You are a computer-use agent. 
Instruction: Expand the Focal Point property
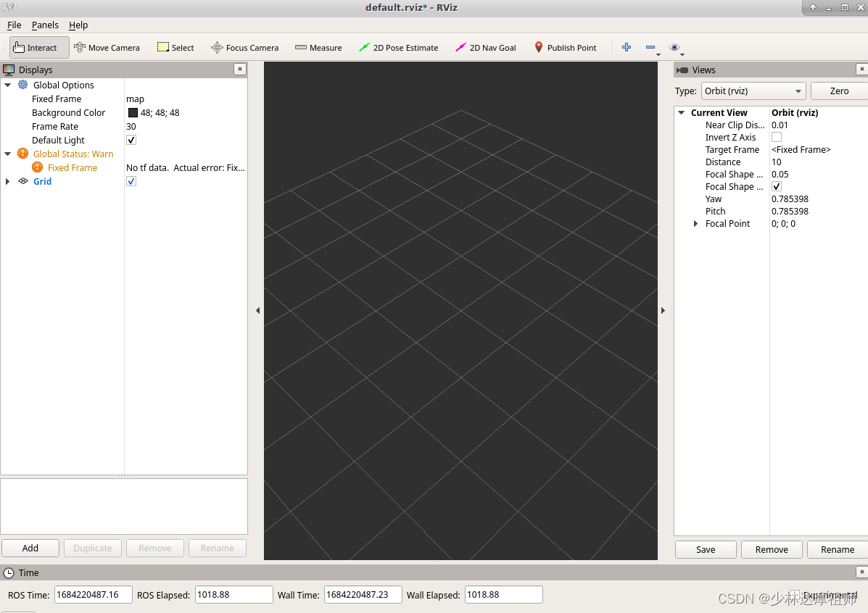coord(696,223)
